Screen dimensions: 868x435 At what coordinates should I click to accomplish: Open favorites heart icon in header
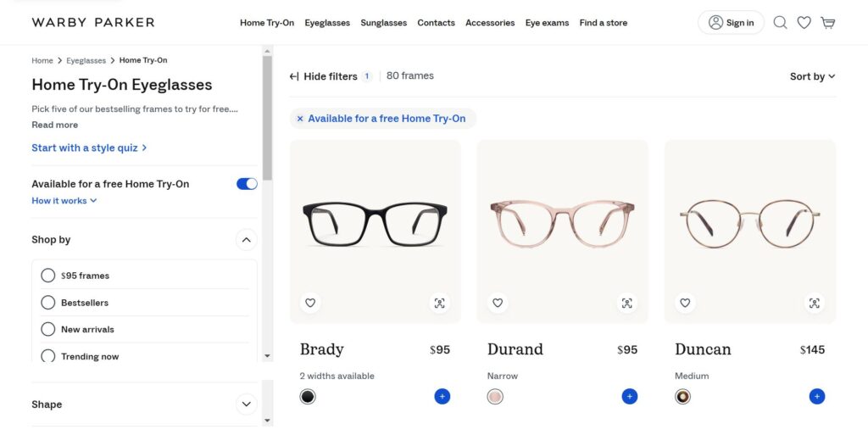804,23
